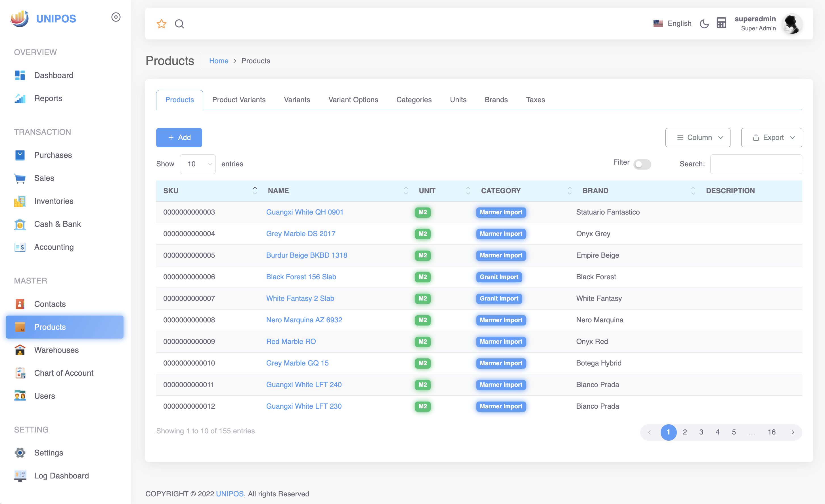825x504 pixels.
Task: Click the bookmark star icon
Action: pyautogui.click(x=161, y=24)
